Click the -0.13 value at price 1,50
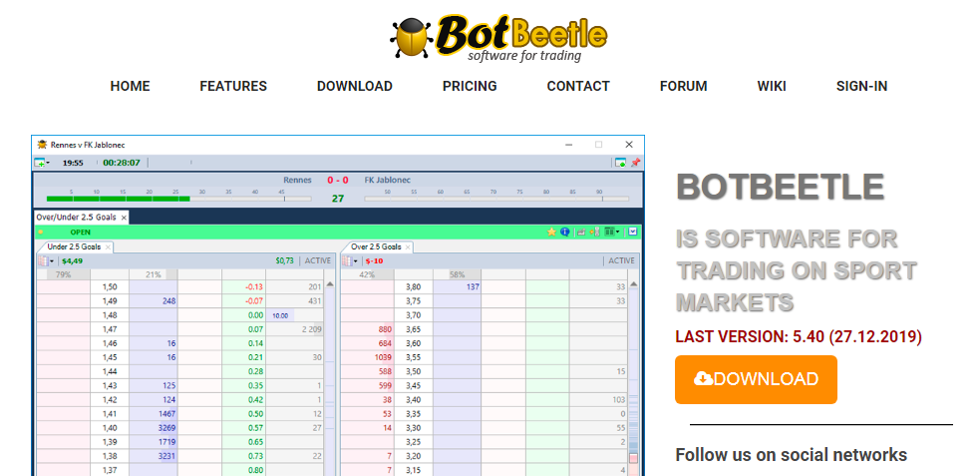This screenshot has width=980, height=476. click(243, 287)
